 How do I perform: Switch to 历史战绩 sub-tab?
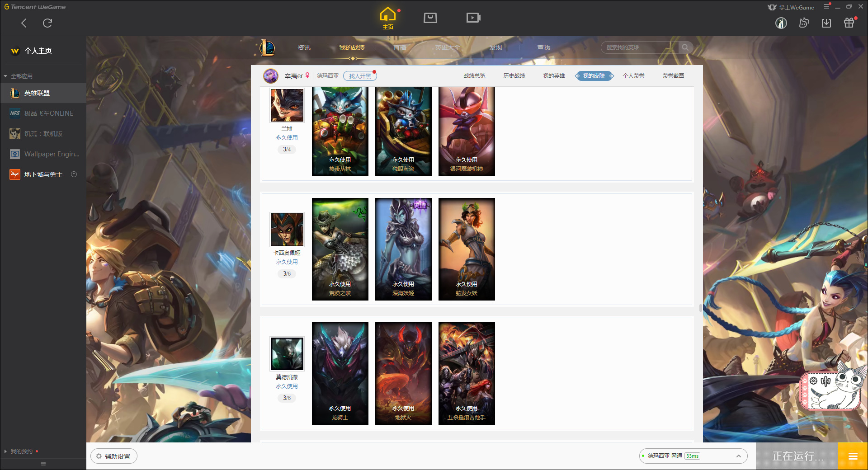[514, 76]
